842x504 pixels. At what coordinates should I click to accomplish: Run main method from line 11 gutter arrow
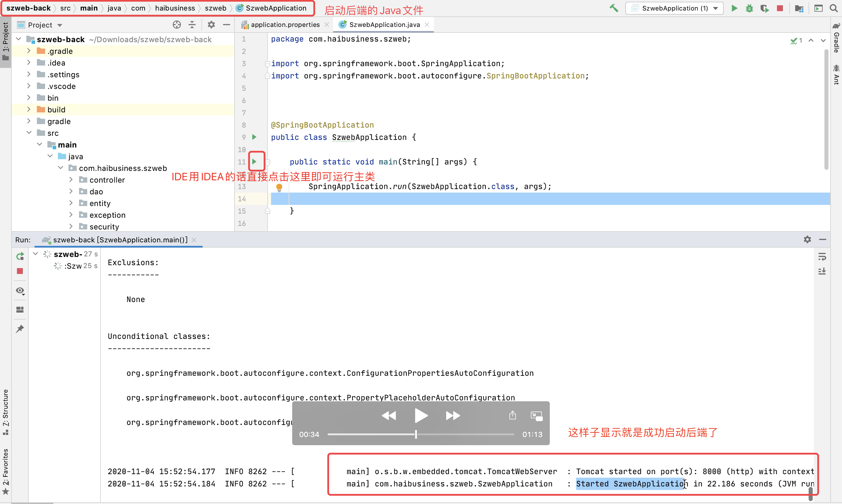[x=254, y=162]
